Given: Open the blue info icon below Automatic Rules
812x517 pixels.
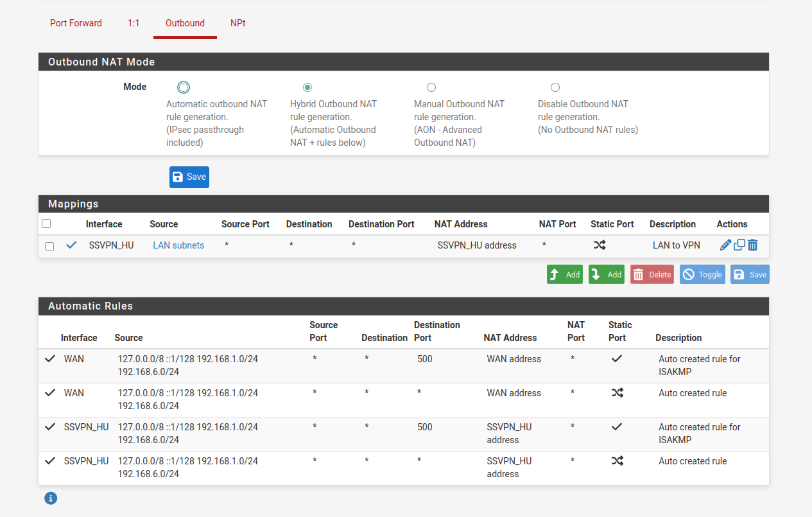Looking at the screenshot, I should coord(51,498).
